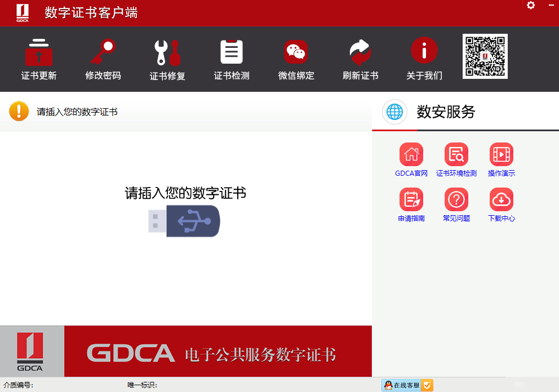The height and width of the screenshot is (392, 559).
Task: Open 操作演示 video demo icon
Action: pyautogui.click(x=502, y=154)
